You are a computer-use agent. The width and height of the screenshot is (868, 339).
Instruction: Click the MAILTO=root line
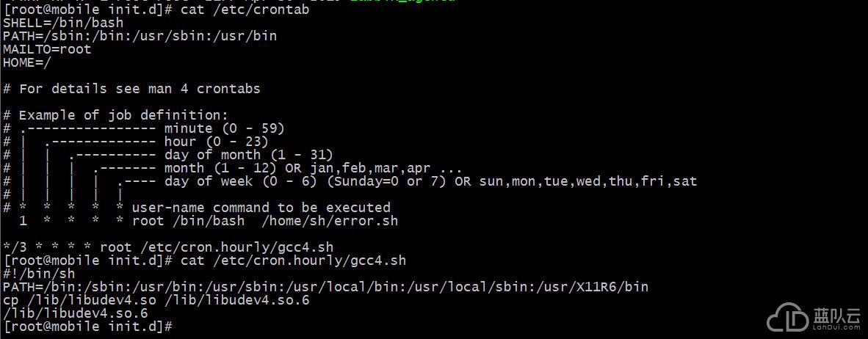47,50
